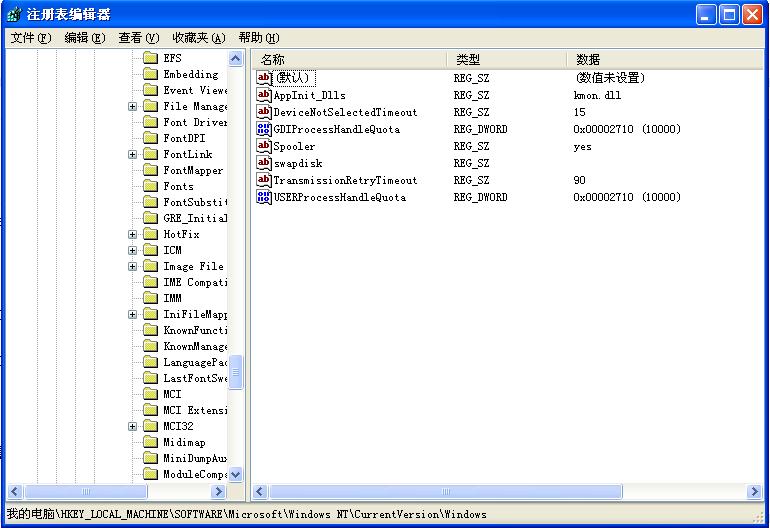Click the IMM folder icon
Image resolution: width=770 pixels, height=528 pixels.
point(150,298)
